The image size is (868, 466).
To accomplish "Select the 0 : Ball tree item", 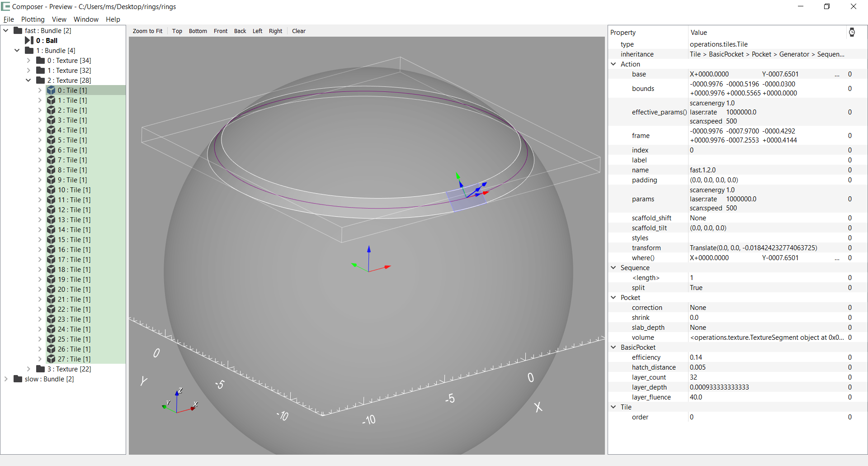I will (47, 40).
